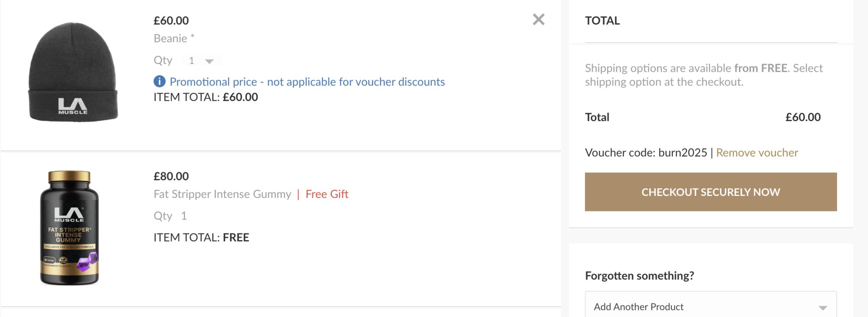Click the Gummy £80.00 price
The width and height of the screenshot is (868, 317).
[171, 176]
